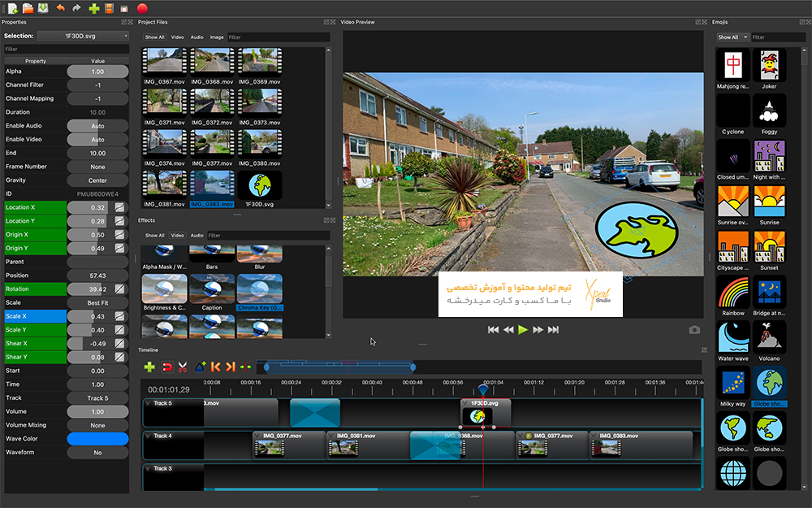Open the Selection dropdown showing 1F30D.svg

click(x=83, y=36)
